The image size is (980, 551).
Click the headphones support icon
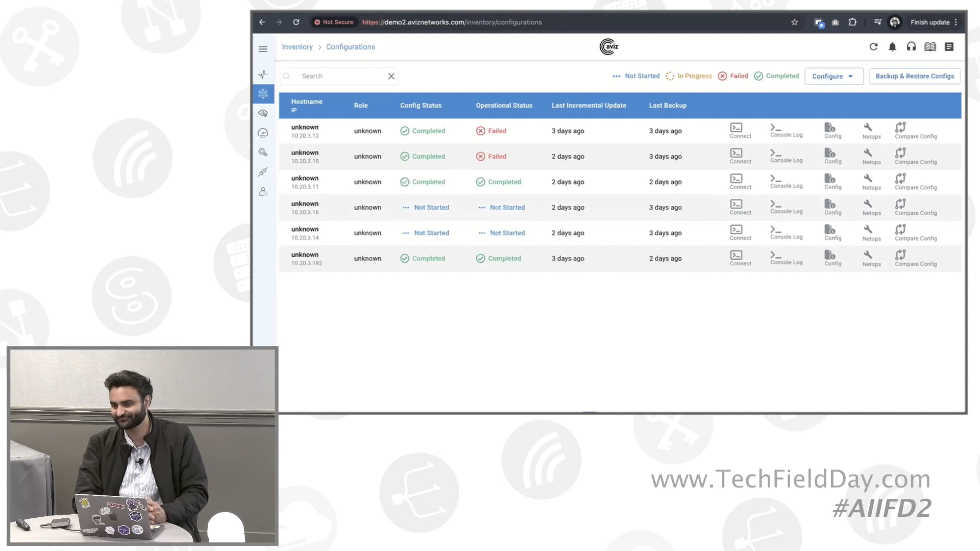[x=911, y=46]
